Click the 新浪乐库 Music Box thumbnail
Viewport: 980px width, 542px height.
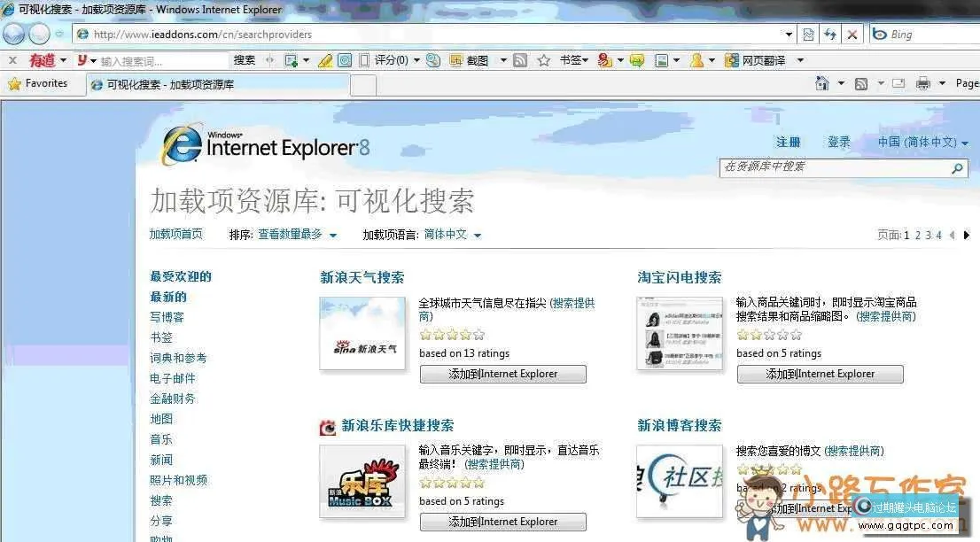(362, 481)
